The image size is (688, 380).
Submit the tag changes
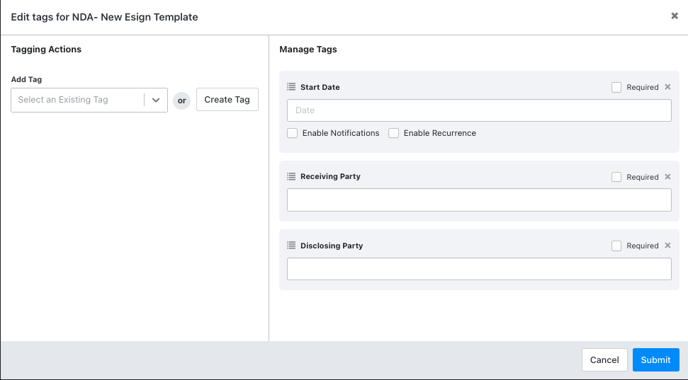(x=656, y=360)
